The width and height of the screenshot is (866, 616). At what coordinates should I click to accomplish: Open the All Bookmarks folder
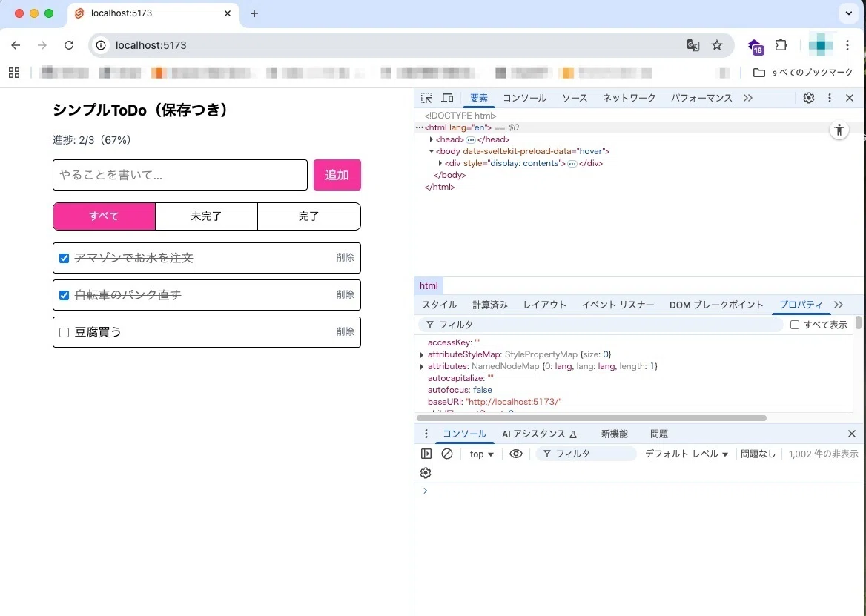click(x=803, y=73)
